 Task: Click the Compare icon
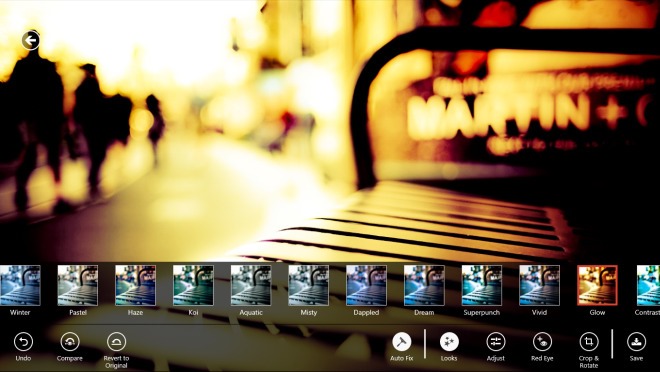point(70,342)
